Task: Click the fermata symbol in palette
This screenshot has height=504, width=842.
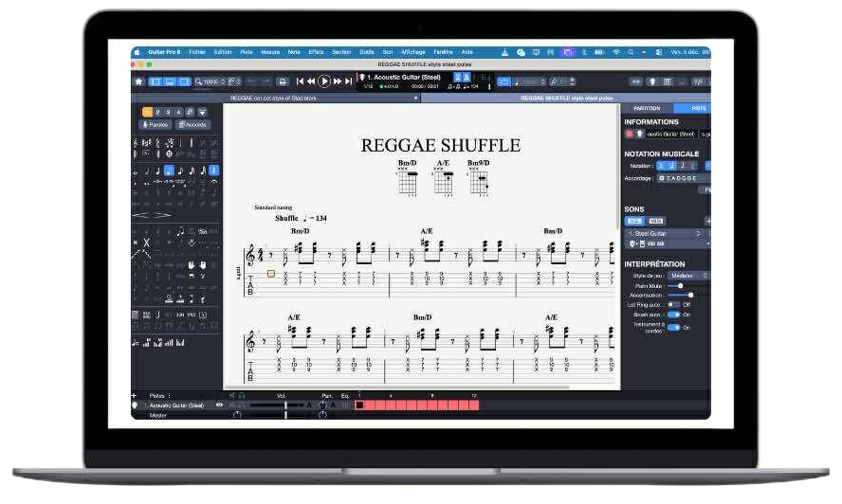Action: click(x=213, y=183)
